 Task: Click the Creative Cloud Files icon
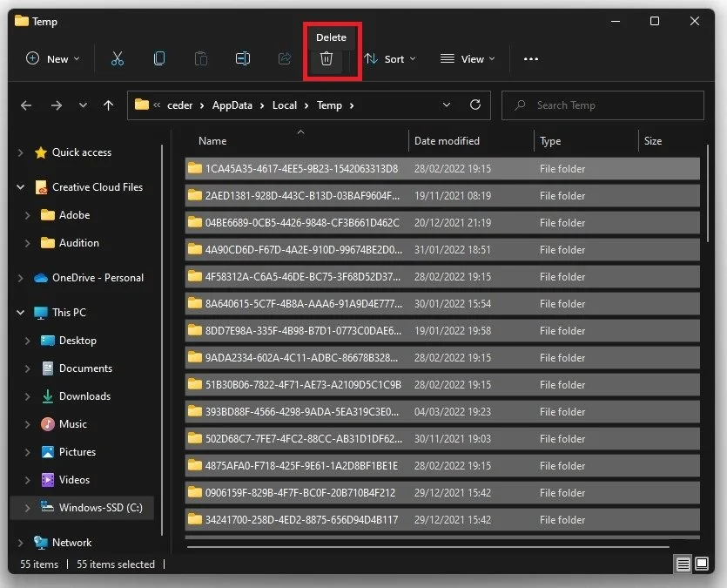[41, 187]
